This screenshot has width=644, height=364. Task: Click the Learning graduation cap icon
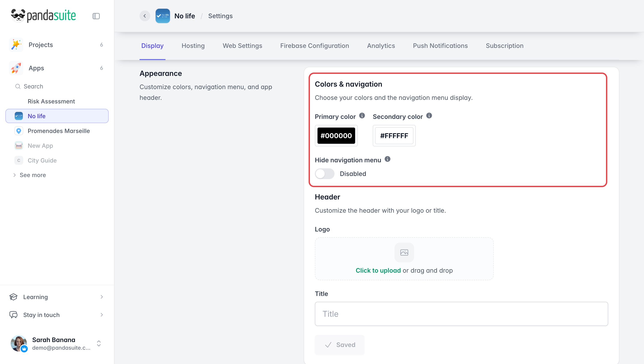click(x=13, y=297)
